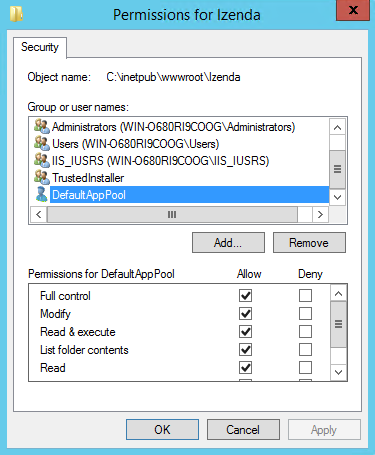
Task: Click the folder icon in the title bar
Action: (x=16, y=14)
